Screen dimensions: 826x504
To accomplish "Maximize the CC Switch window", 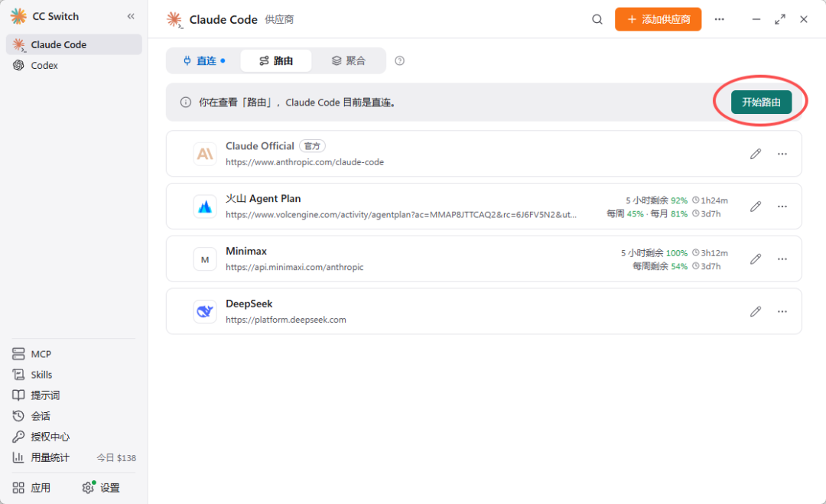I will (780, 19).
